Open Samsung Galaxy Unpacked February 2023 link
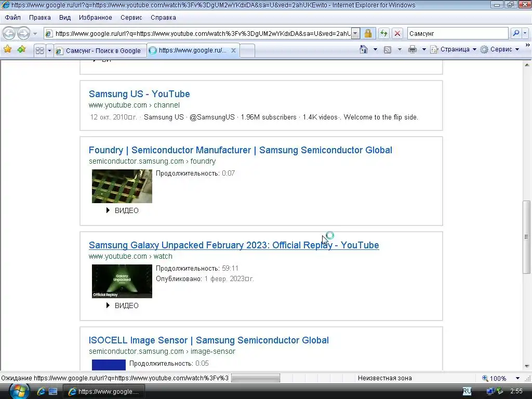The height and width of the screenshot is (399, 532). [234, 245]
